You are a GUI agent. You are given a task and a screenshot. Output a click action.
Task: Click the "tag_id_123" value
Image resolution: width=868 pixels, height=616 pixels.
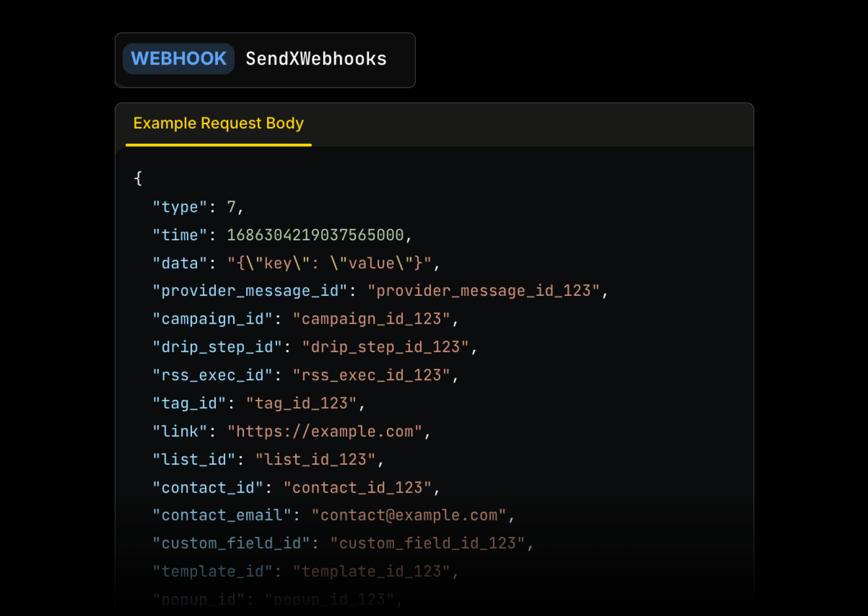(302, 403)
